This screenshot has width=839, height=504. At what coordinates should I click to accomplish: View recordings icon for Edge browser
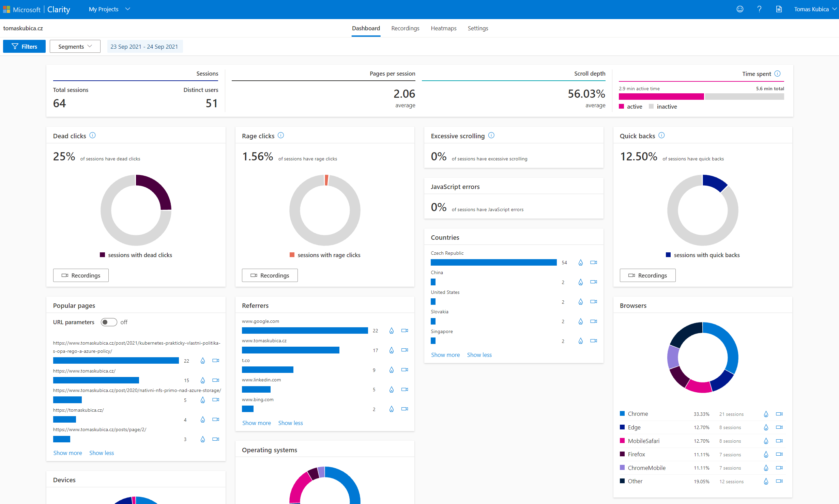[x=779, y=427]
